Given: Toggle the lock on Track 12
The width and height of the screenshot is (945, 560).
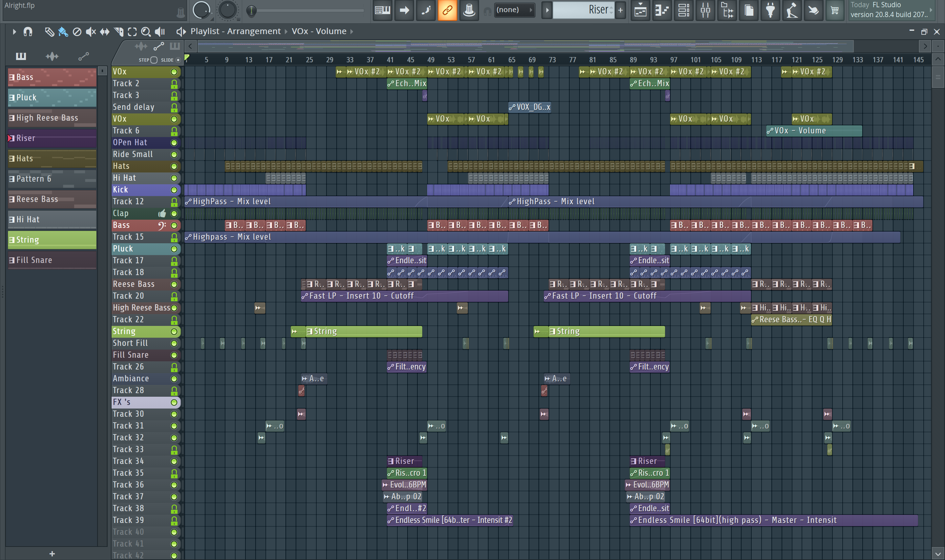Looking at the screenshot, I should (x=174, y=202).
